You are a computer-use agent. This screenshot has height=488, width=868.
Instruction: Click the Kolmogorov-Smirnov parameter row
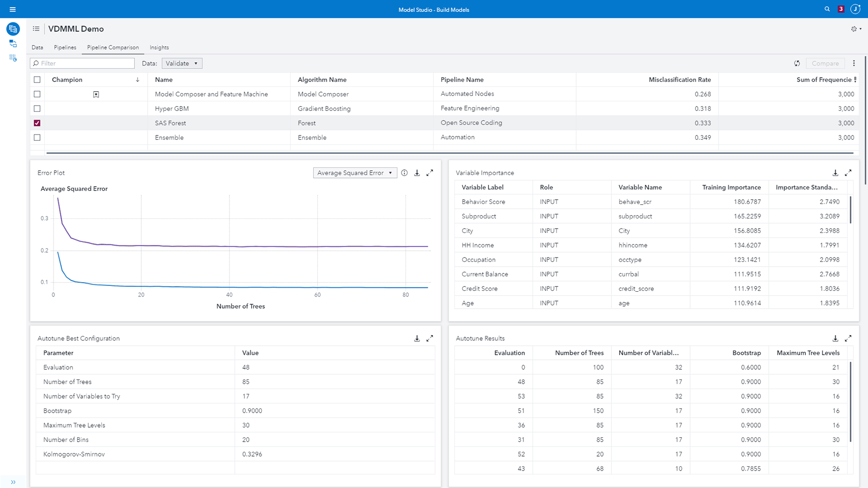point(235,454)
